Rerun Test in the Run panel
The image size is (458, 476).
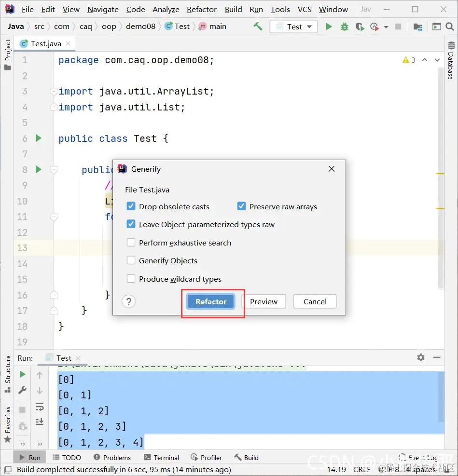pos(23,374)
